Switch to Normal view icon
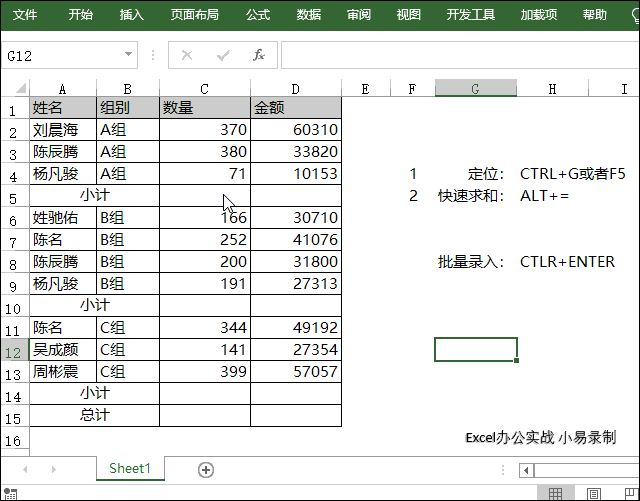Screen dimensions: 640x501 click(x=555, y=494)
